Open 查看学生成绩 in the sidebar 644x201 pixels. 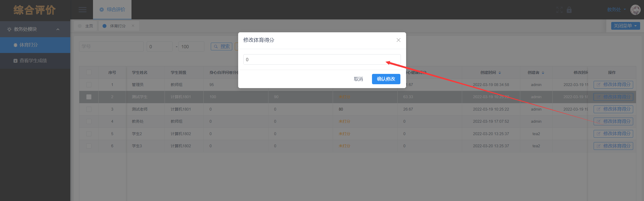tap(35, 61)
